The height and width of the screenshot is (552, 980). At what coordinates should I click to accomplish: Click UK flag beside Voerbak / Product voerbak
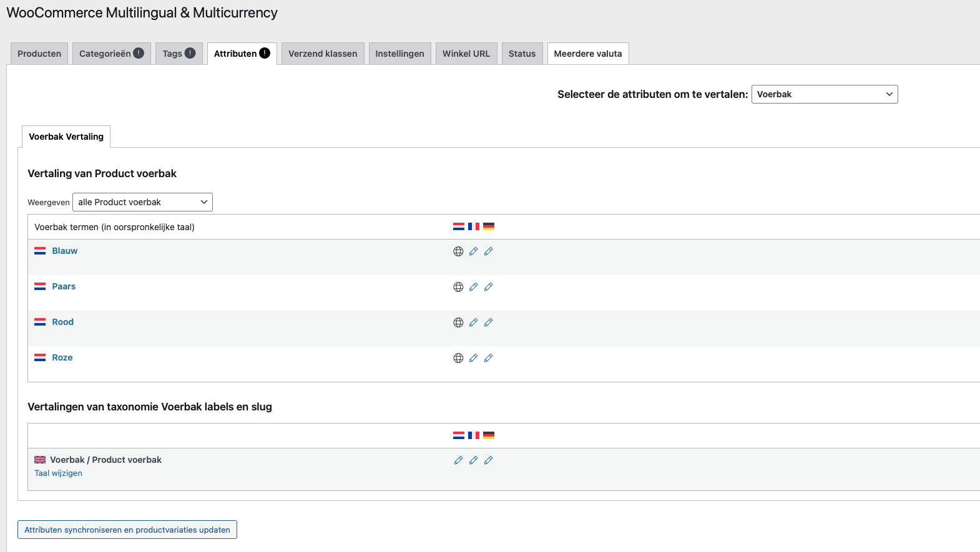[x=40, y=460]
